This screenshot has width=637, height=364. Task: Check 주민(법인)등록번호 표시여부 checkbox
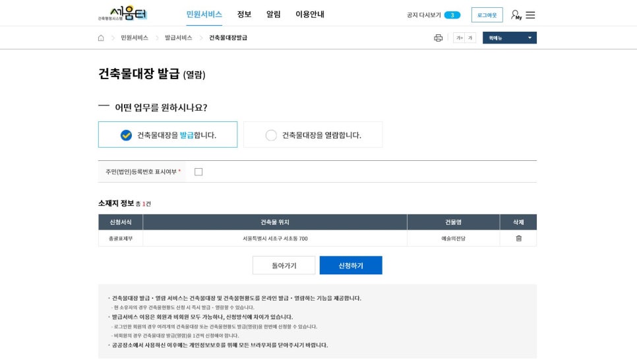click(198, 172)
